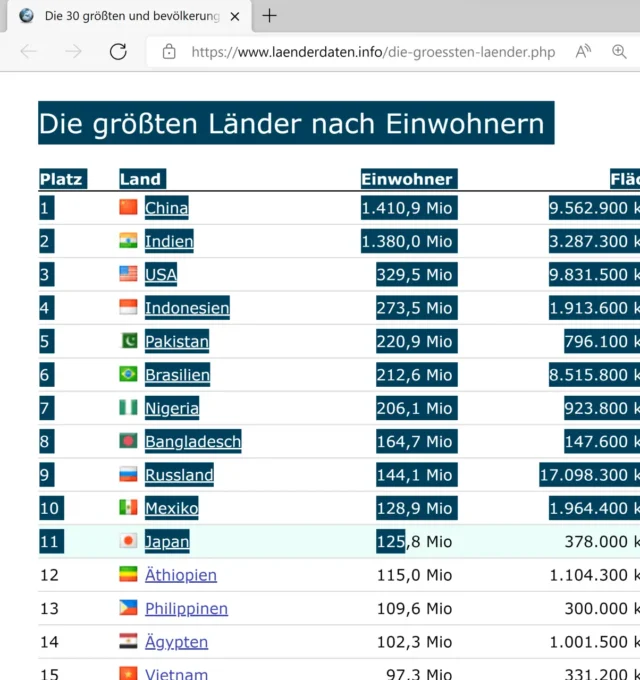Click the China flag icon
Image resolution: width=640 pixels, height=680 pixels.
click(128, 208)
